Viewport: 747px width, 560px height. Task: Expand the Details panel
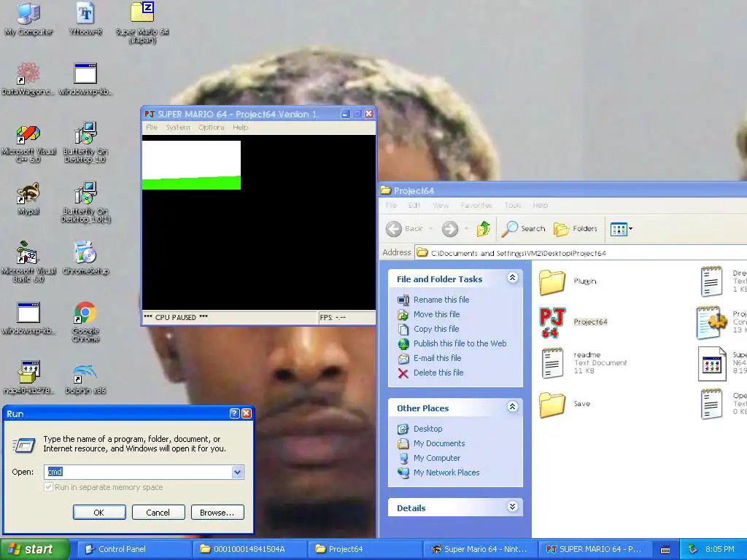click(513, 507)
